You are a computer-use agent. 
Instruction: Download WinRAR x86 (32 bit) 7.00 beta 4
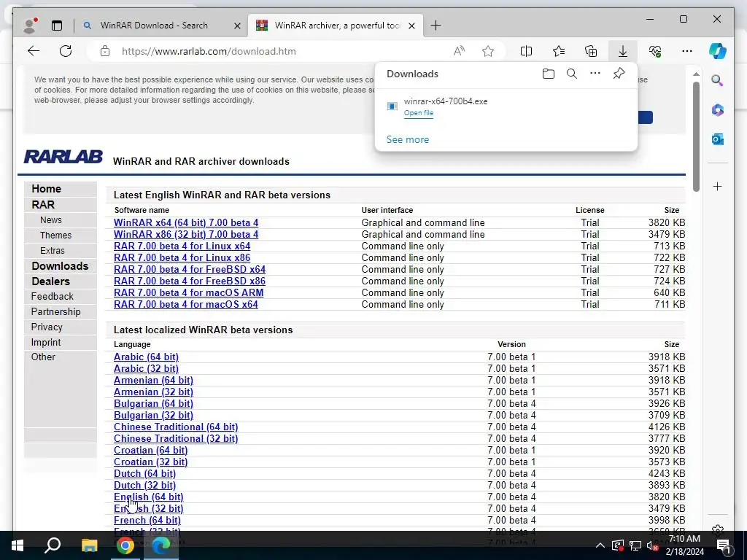[186, 234]
